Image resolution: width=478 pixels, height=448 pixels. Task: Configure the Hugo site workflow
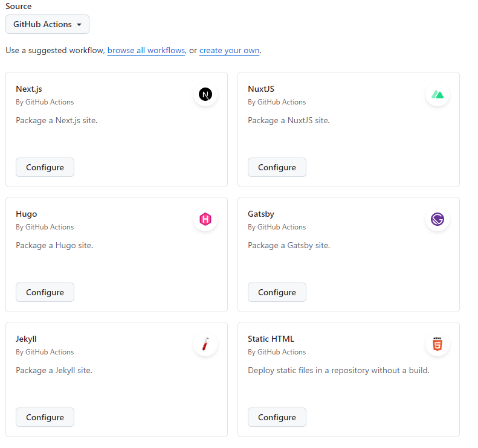click(x=45, y=292)
